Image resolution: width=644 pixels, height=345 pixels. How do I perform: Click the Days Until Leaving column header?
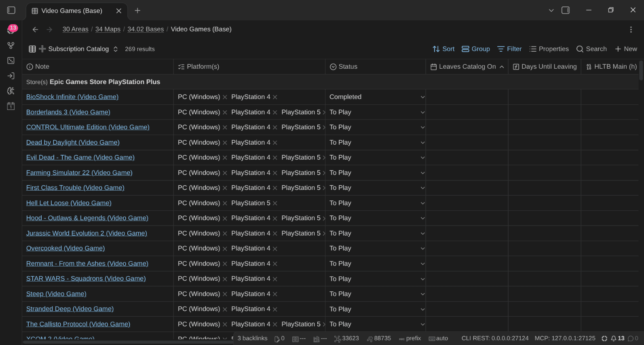(545, 67)
